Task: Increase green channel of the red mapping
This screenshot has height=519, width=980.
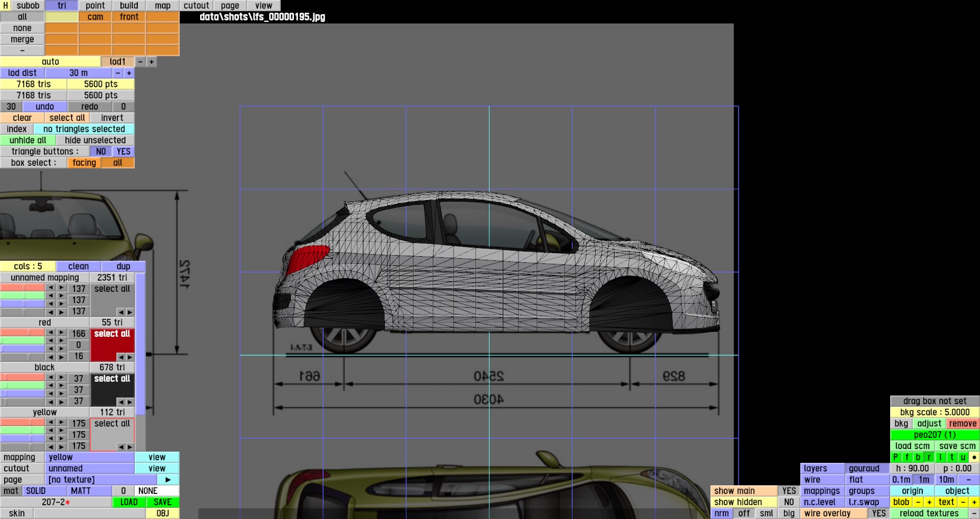Action: 62,340
